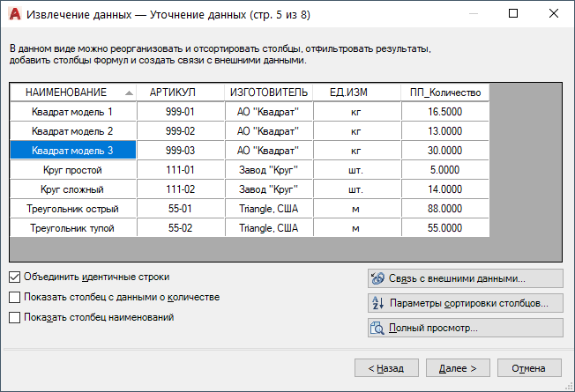Cancel the data extraction wizard
The height and width of the screenshot is (392, 575).
pos(529,368)
